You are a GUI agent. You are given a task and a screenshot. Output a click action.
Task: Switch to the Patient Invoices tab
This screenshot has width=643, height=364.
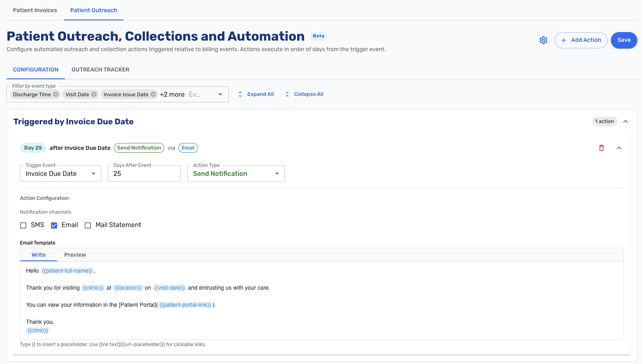point(35,10)
